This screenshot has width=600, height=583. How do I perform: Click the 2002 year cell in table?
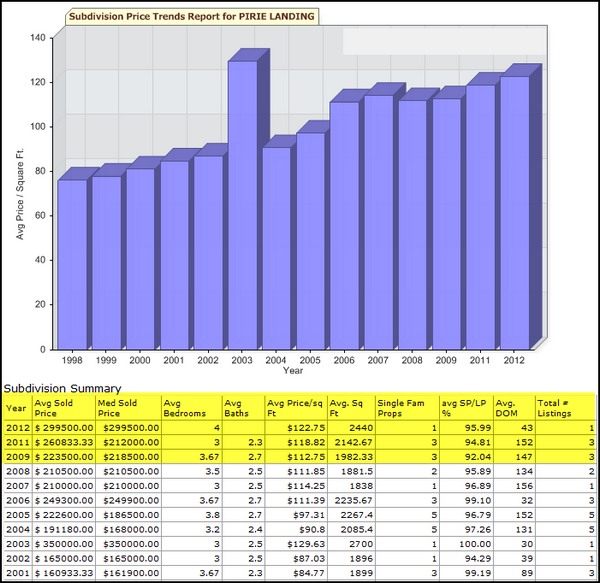pos(18,559)
